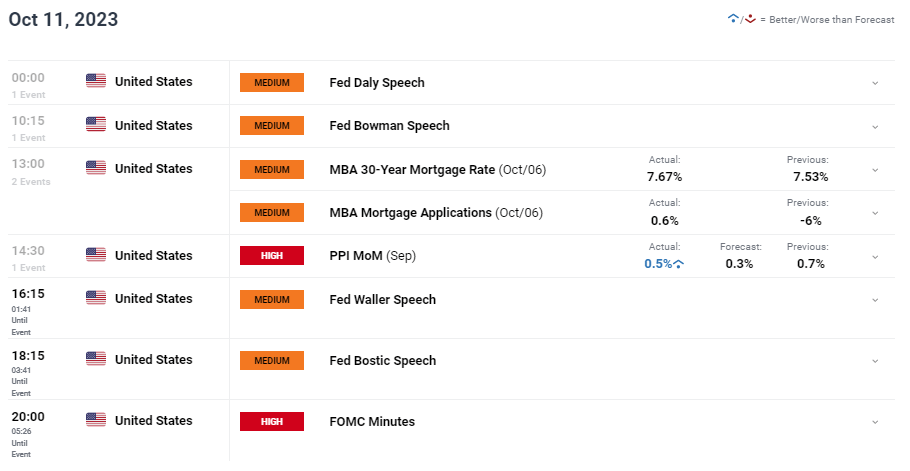The width and height of the screenshot is (910, 471).
Task: Expand Fed Waller Speech chevron
Action: tap(875, 299)
